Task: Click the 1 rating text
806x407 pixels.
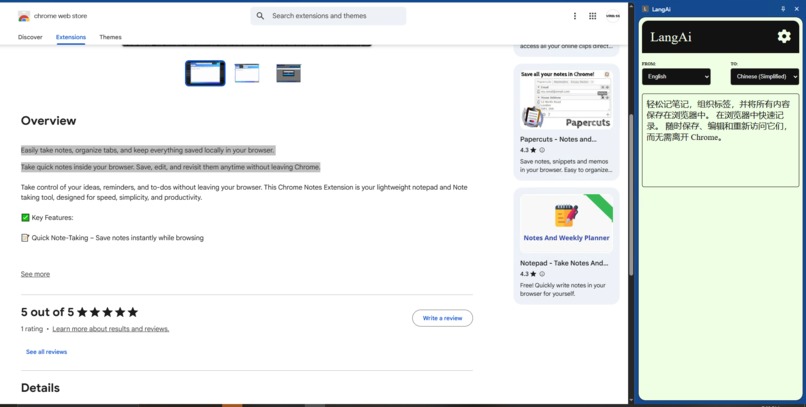Action: [31, 329]
